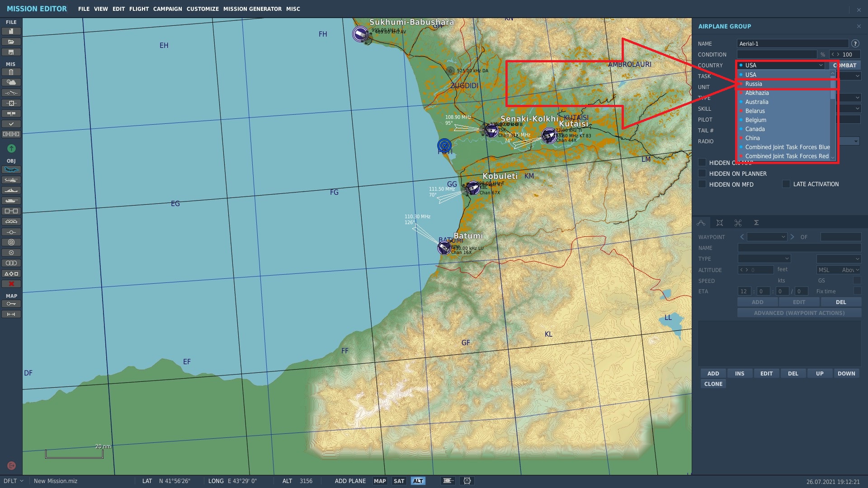The height and width of the screenshot is (488, 868).
Task: Open the weather settings icon
Action: tap(11, 82)
